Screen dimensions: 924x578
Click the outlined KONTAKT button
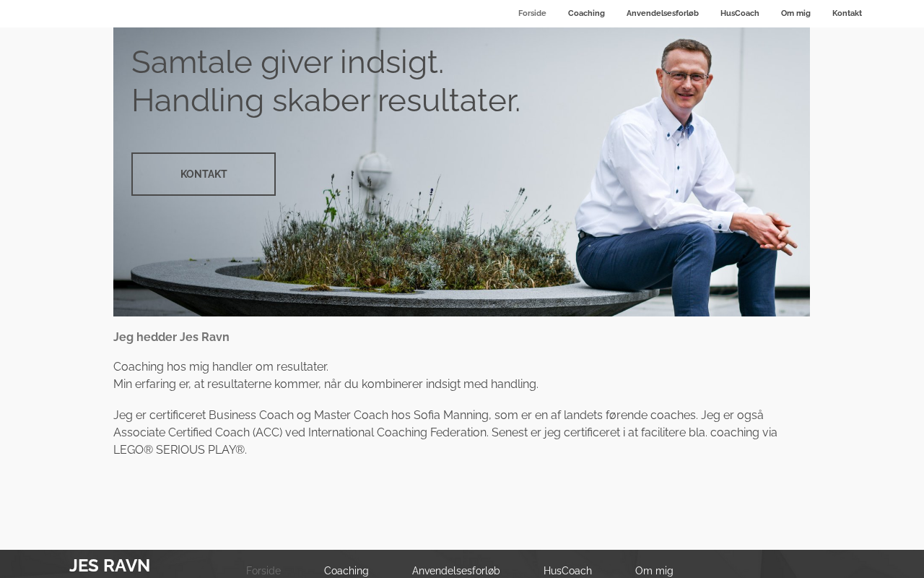(204, 174)
